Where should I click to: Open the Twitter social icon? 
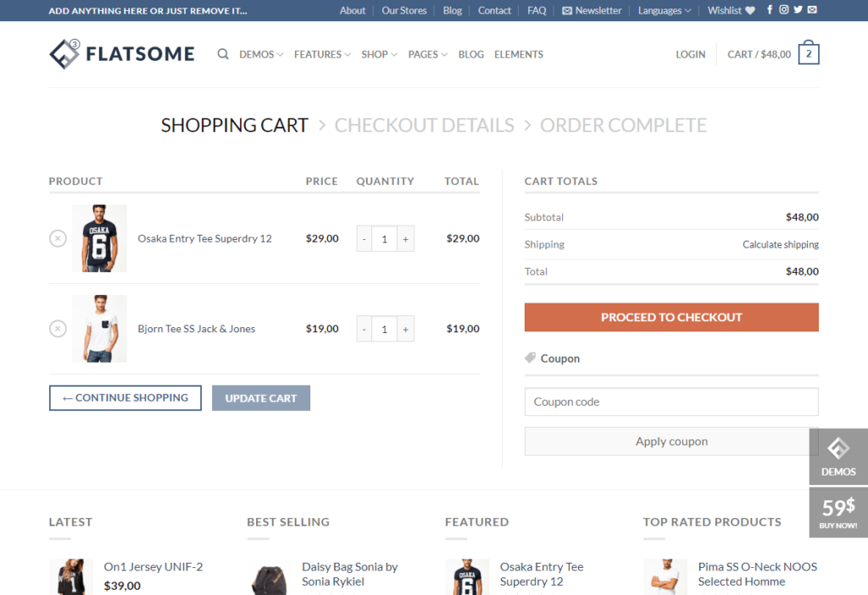pos(798,10)
